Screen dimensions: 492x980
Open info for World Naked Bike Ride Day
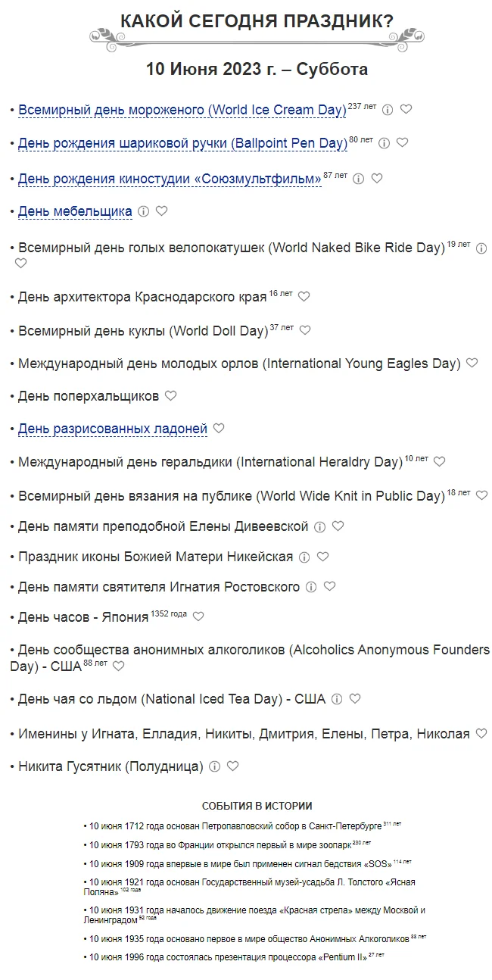(481, 248)
